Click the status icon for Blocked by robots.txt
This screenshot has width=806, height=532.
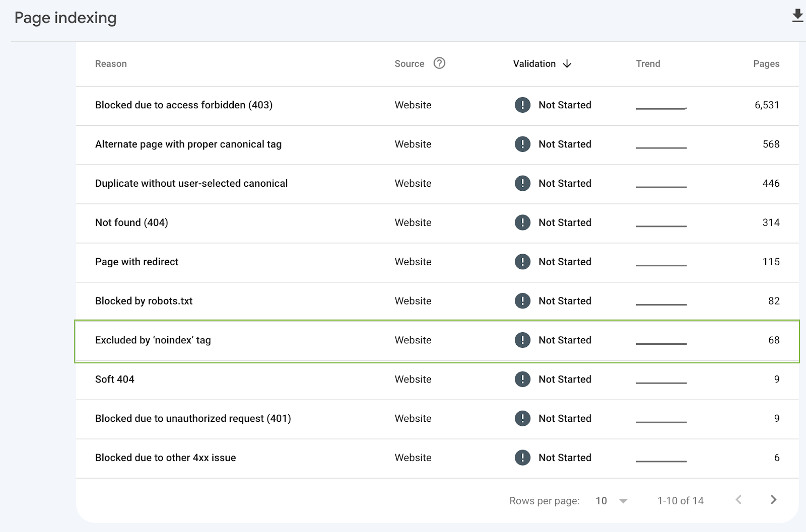tap(522, 301)
